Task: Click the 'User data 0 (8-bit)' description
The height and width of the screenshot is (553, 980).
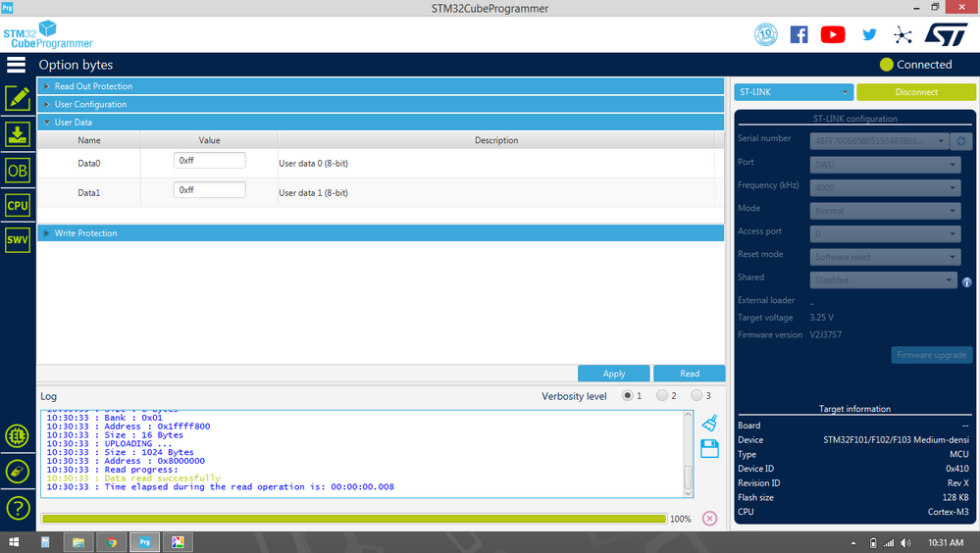Action: coord(313,163)
